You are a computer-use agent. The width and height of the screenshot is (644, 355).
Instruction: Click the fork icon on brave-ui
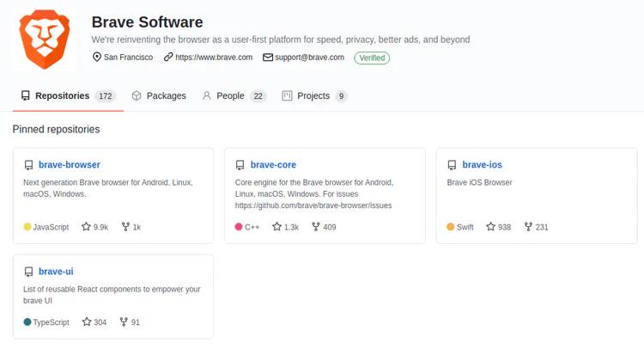click(125, 322)
